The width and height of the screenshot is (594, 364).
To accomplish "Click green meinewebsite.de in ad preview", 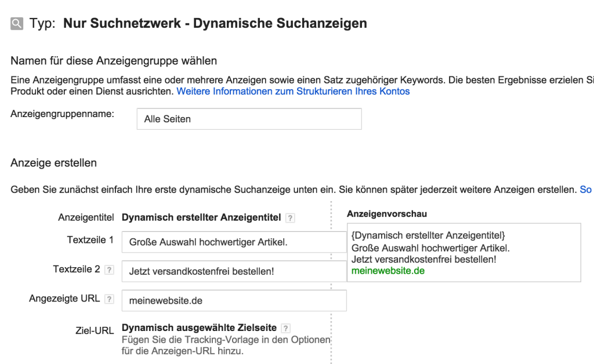I will pyautogui.click(x=388, y=271).
